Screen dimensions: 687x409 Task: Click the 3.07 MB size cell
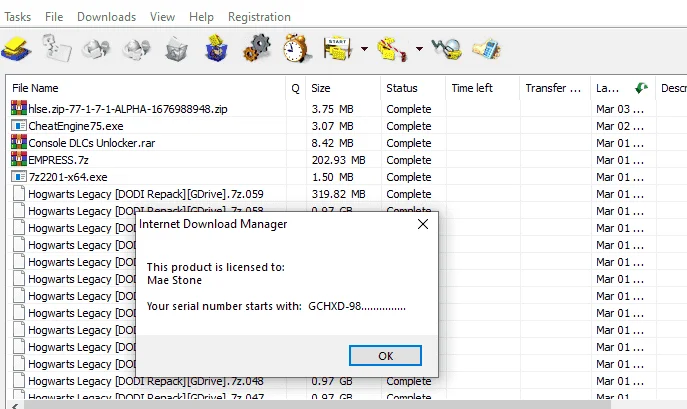pyautogui.click(x=333, y=126)
